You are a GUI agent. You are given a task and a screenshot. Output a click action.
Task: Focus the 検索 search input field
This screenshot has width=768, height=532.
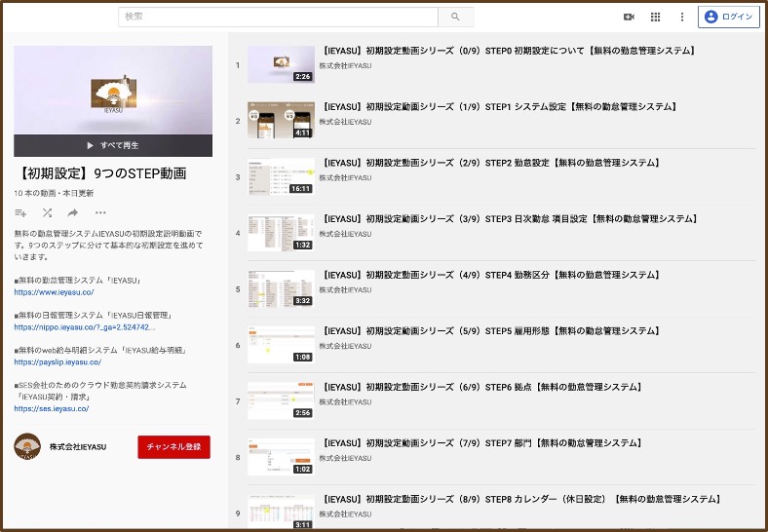pos(278,17)
